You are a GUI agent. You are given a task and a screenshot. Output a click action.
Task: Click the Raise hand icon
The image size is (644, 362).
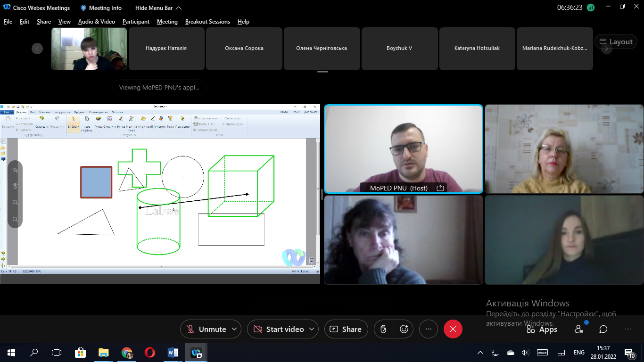tap(384, 329)
